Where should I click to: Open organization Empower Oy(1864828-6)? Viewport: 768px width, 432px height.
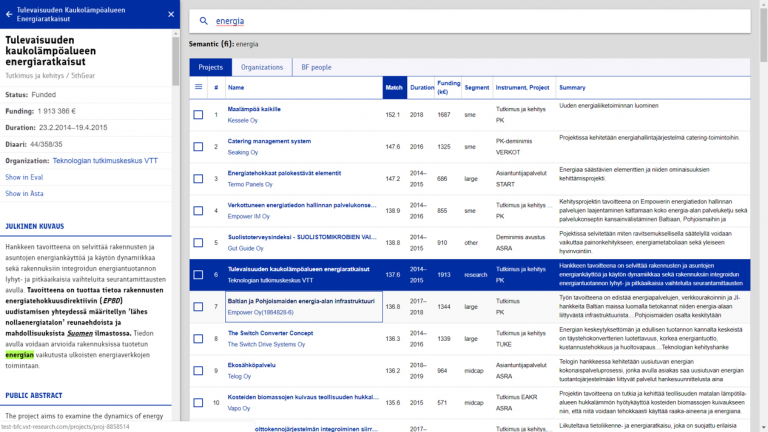260,312
